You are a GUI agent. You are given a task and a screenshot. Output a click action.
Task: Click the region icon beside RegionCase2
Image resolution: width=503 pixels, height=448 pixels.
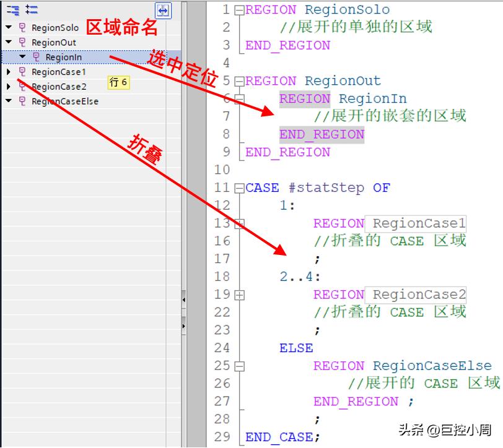click(22, 87)
